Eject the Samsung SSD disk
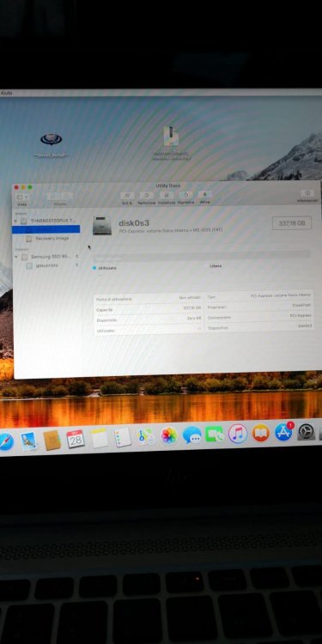Viewport: 322px width, 644px height. pos(76,257)
